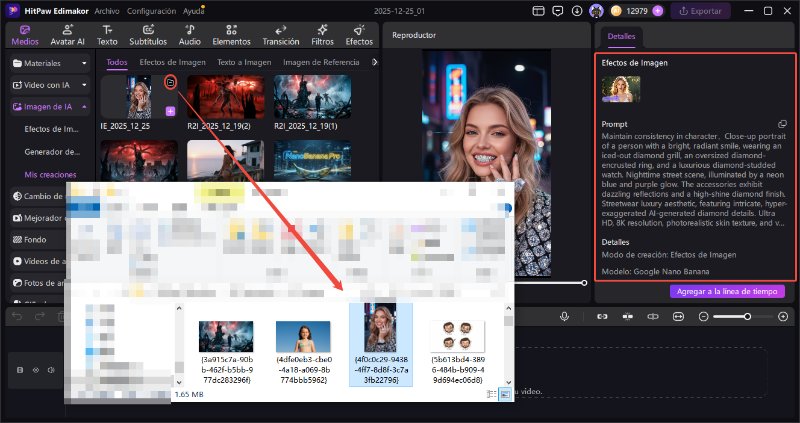Screen dimensions: 800x423
Task: Open the Subtítulos panel
Action: 148,35
